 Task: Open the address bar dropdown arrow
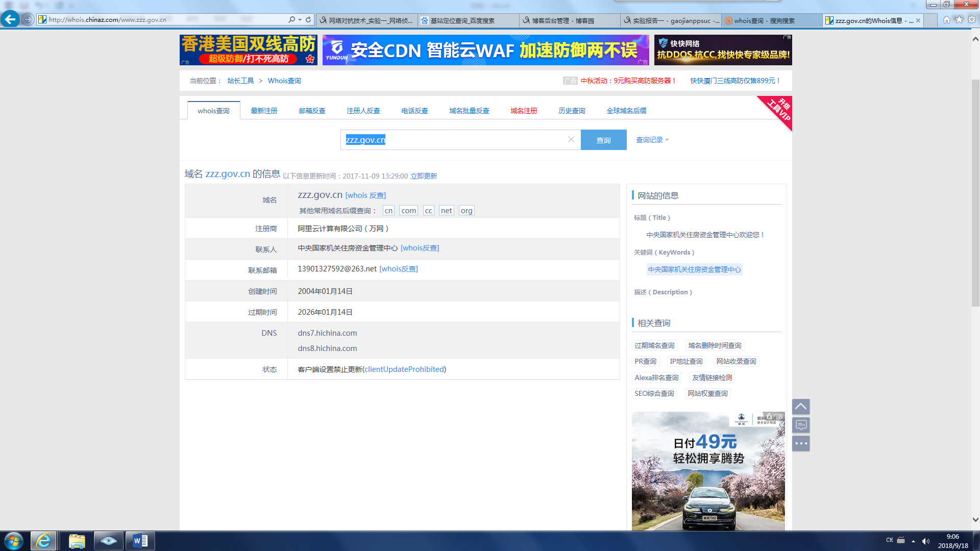point(300,19)
